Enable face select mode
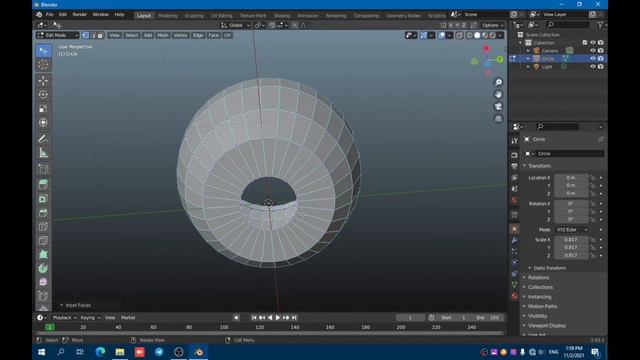Viewport: 640px width, 360px height. click(x=100, y=36)
